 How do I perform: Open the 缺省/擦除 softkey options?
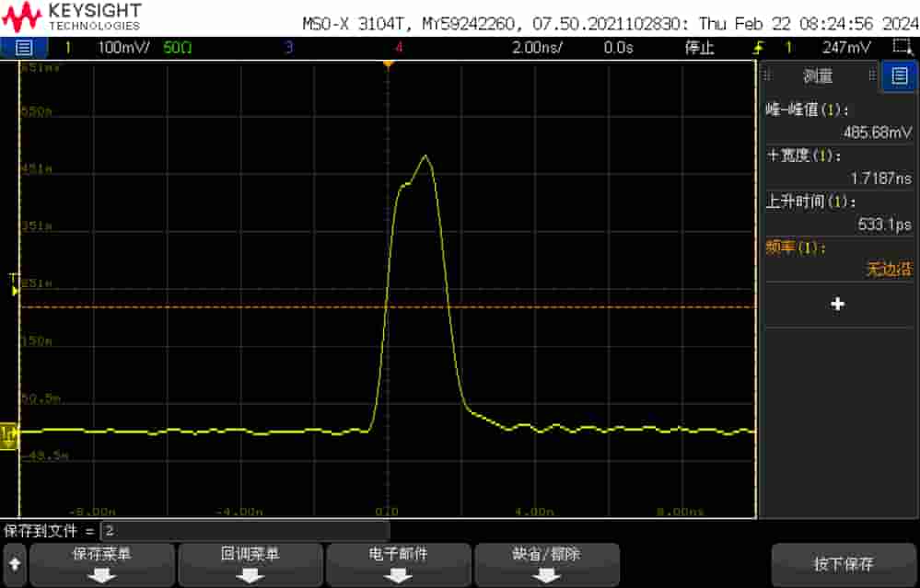click(545, 564)
